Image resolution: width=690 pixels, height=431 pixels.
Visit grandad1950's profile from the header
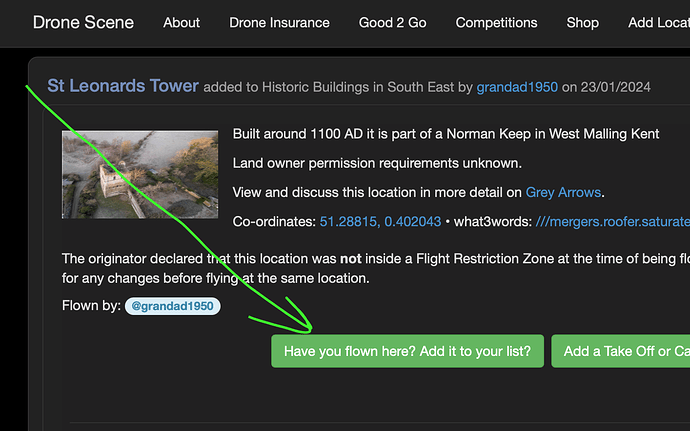(x=517, y=88)
